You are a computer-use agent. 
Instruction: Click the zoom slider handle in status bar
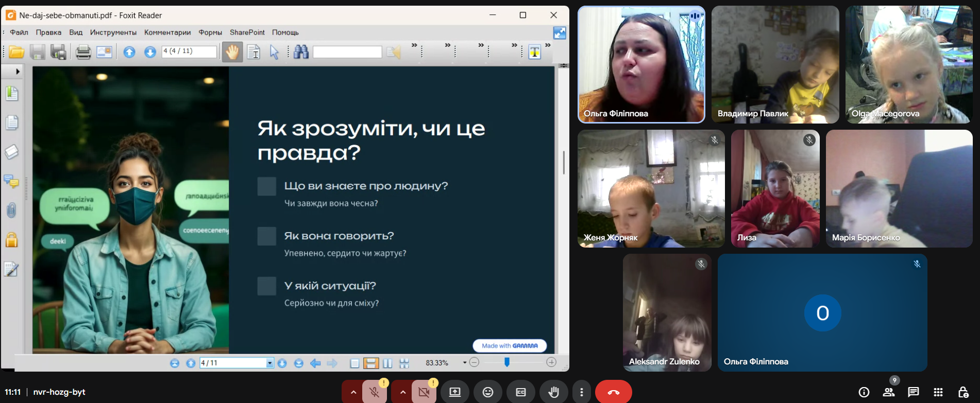pyautogui.click(x=507, y=362)
